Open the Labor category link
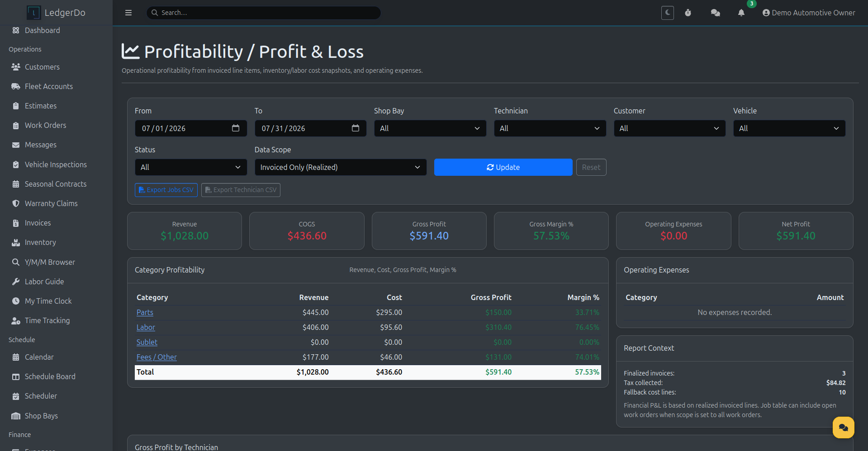 (146, 327)
